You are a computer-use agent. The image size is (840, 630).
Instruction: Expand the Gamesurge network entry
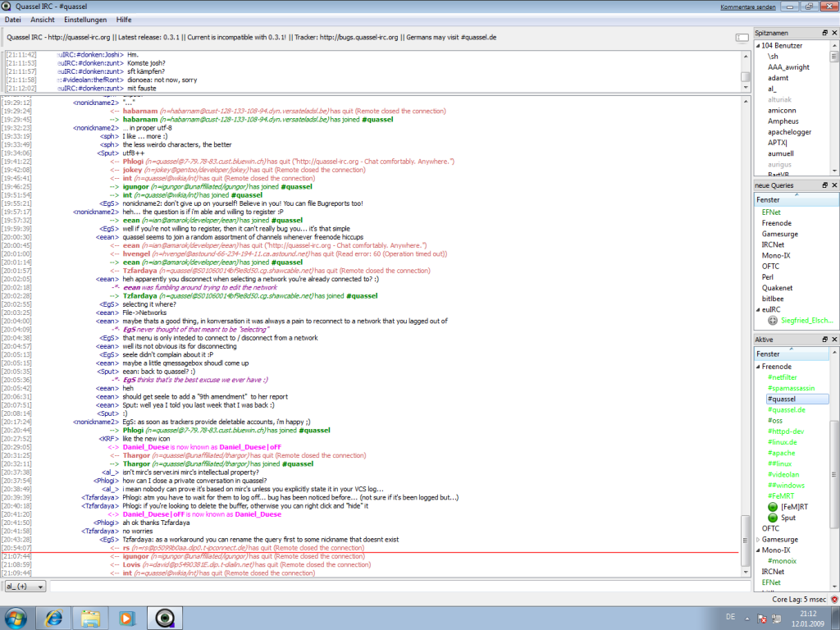tap(758, 539)
